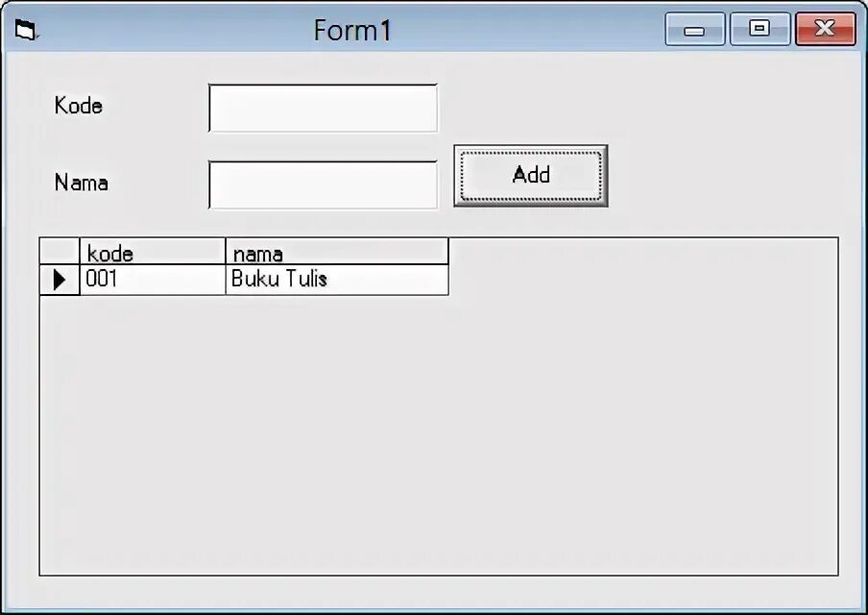Click divider between kode and nama headers
Image resolution: width=868 pixels, height=615 pixels.
[226, 253]
